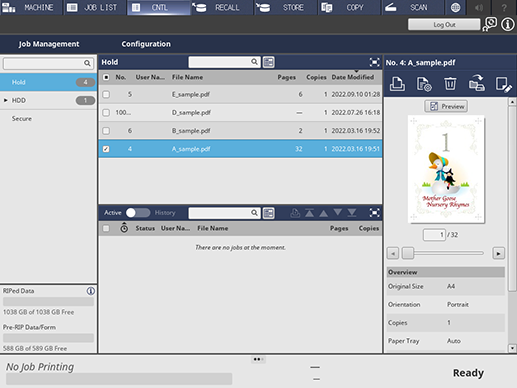
Task: Open job settings icon in right panel
Action: (424, 84)
